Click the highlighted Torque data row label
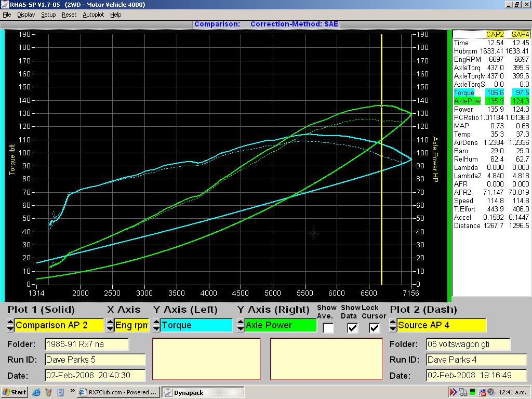Image resolution: width=532 pixels, height=399 pixels. (464, 92)
